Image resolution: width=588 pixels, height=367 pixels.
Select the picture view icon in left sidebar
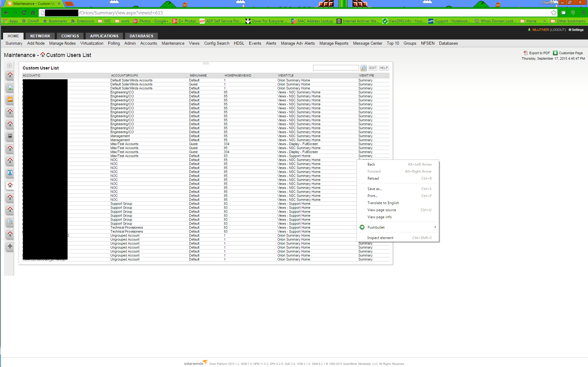10,88
